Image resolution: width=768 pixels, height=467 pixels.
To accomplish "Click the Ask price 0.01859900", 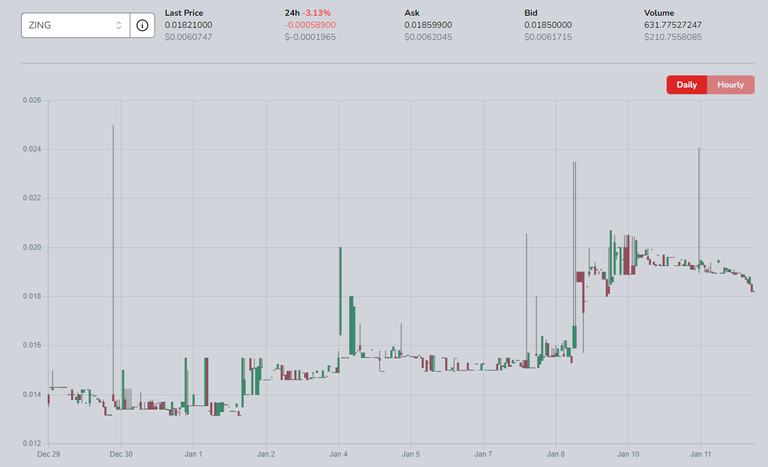I will pyautogui.click(x=428, y=25).
